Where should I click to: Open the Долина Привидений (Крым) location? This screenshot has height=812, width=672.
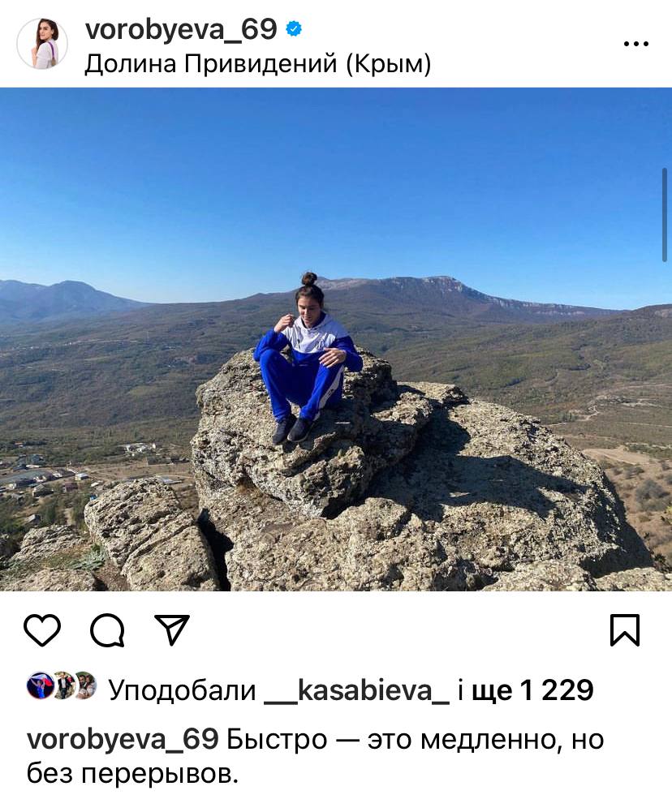(257, 64)
